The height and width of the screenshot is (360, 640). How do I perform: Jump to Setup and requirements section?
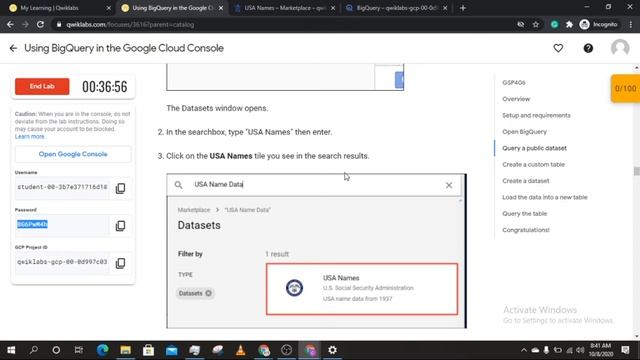click(x=536, y=115)
